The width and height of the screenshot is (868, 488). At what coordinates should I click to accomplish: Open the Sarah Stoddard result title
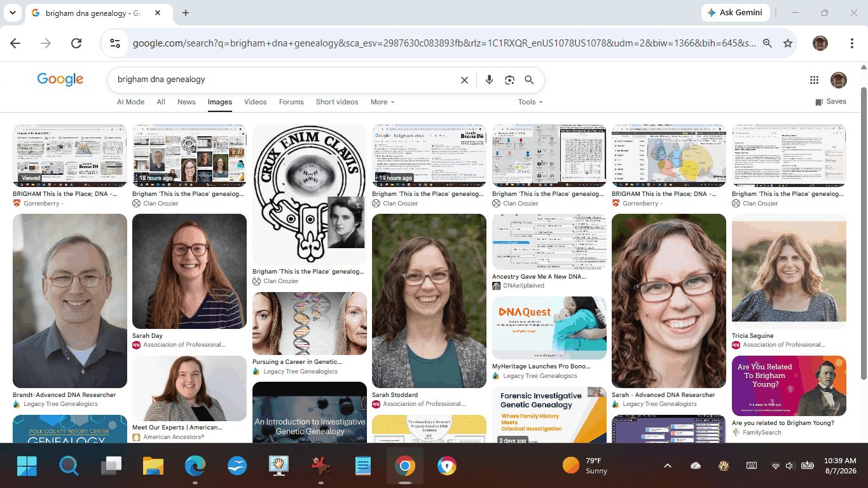[395, 394]
